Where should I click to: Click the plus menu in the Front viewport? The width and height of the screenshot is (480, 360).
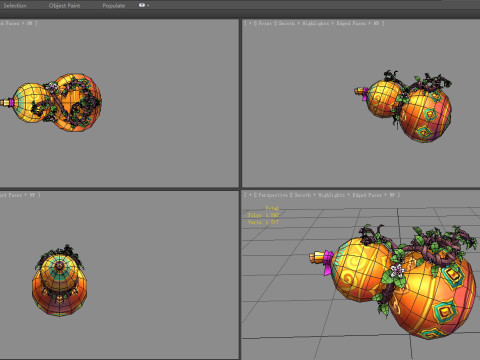(250, 23)
